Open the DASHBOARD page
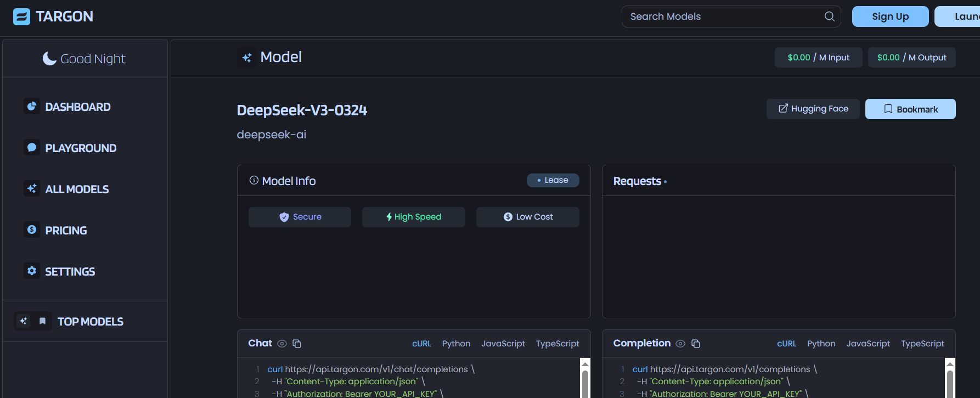 78,107
